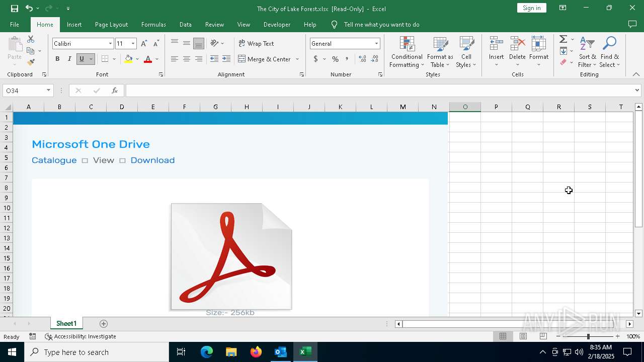644x362 pixels.
Task: Switch to Page Layout view in status bar
Action: (523, 336)
